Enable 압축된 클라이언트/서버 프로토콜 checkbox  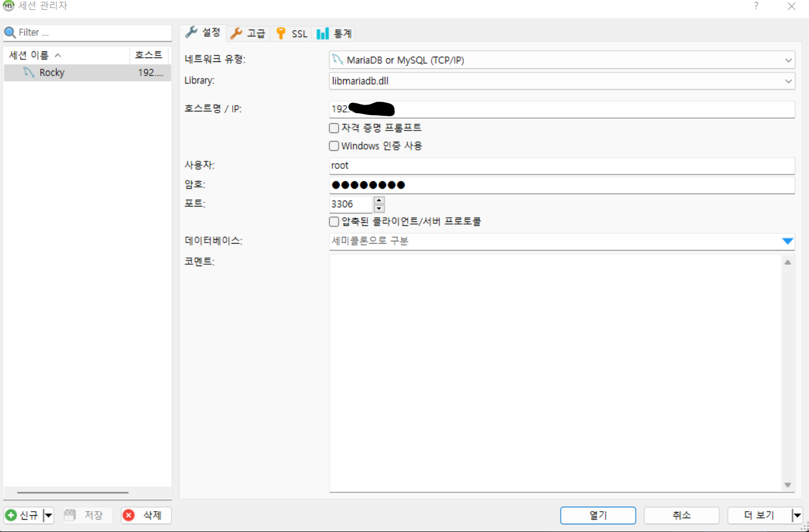tap(334, 221)
